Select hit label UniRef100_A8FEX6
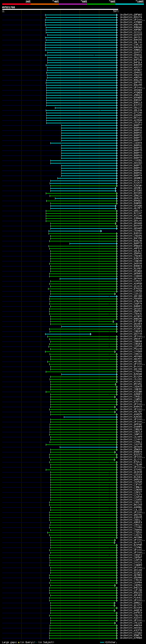This screenshot has width=146, height=644. click(131, 249)
